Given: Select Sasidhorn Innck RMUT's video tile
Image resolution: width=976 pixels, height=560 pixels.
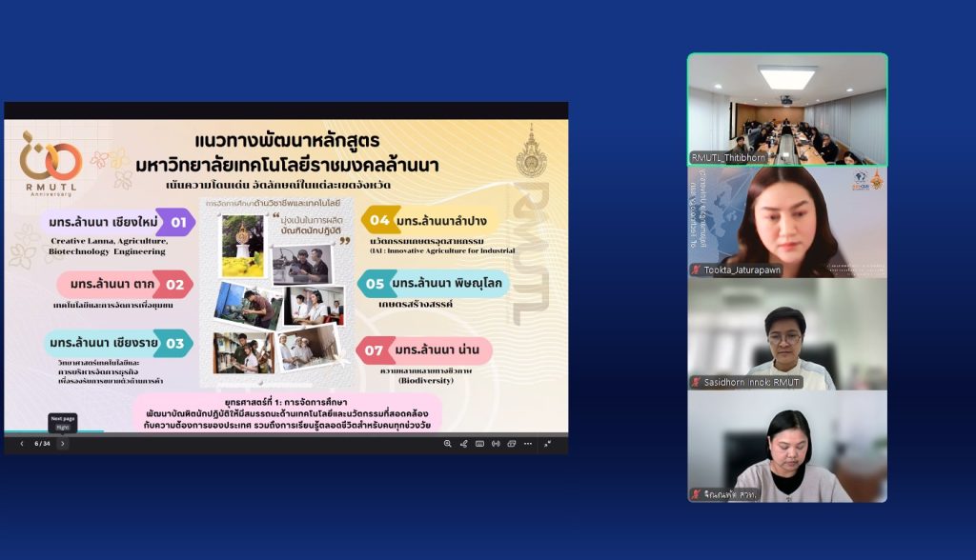Looking at the screenshot, I should click(787, 333).
